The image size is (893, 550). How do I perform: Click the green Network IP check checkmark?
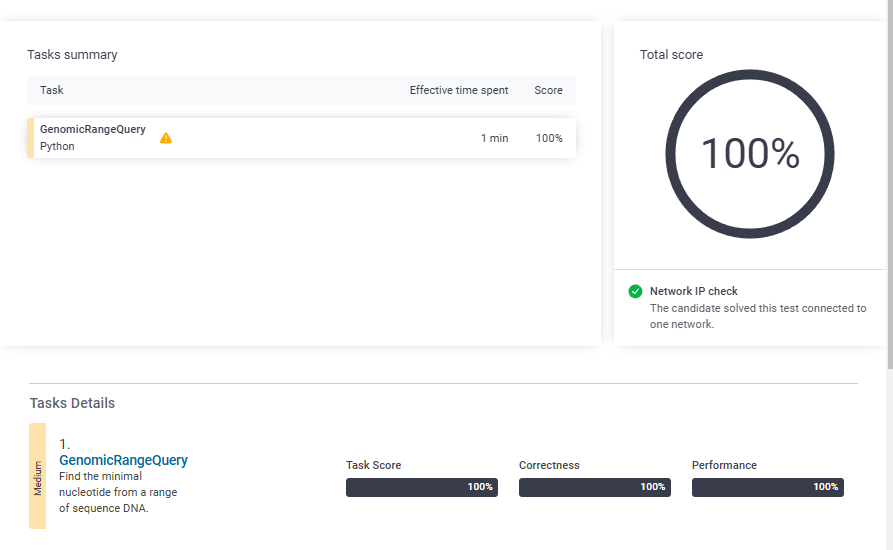click(x=635, y=291)
